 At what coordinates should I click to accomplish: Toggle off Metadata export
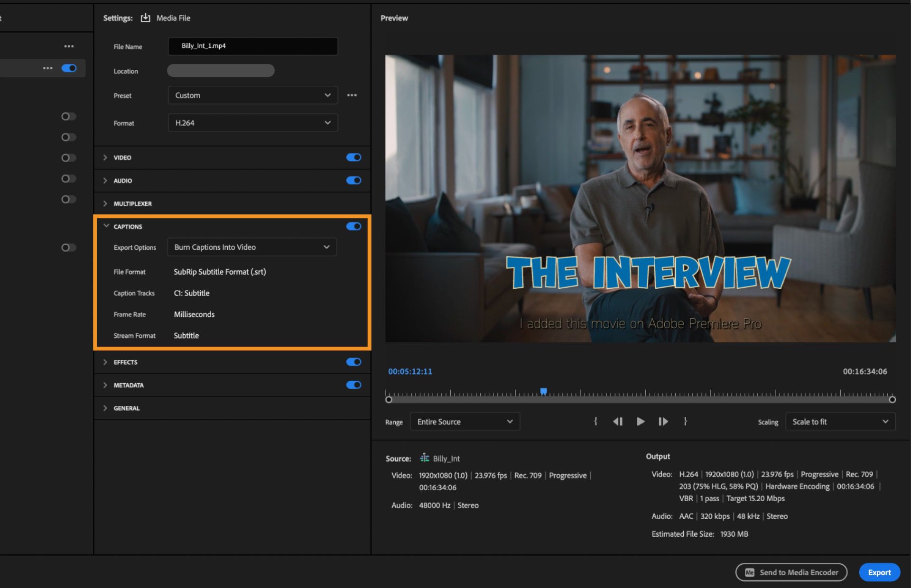coord(353,385)
